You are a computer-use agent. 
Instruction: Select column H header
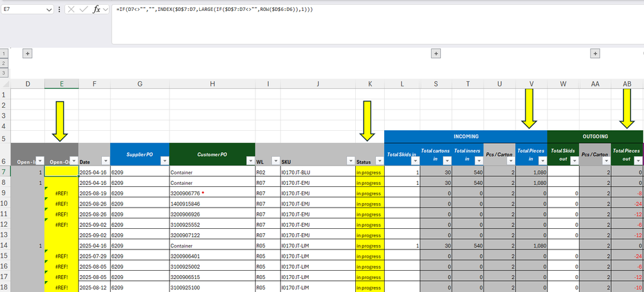pyautogui.click(x=212, y=84)
